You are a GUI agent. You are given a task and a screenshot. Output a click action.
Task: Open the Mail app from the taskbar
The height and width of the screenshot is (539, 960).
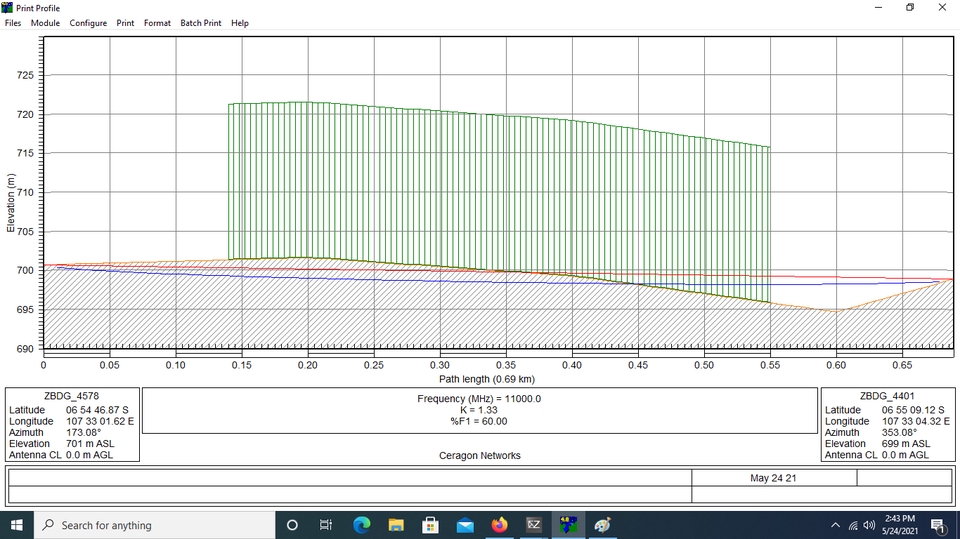(465, 525)
